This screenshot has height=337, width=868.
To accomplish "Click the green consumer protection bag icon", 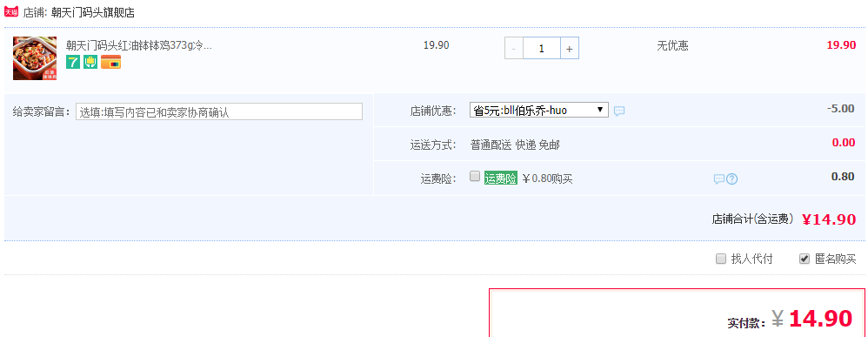I will [x=90, y=62].
